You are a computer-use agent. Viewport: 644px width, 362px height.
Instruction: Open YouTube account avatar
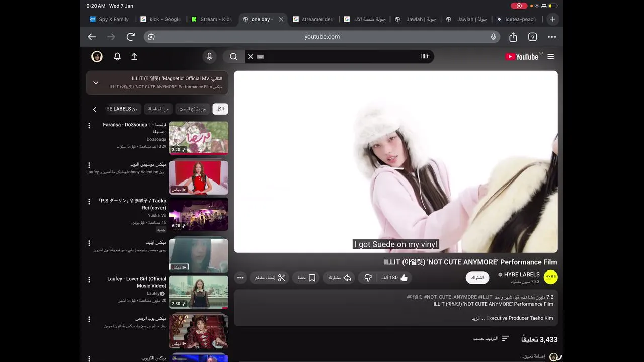coord(97,57)
